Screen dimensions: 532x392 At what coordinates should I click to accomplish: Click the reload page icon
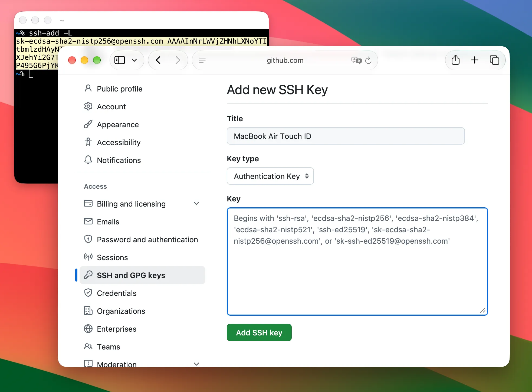click(x=368, y=60)
